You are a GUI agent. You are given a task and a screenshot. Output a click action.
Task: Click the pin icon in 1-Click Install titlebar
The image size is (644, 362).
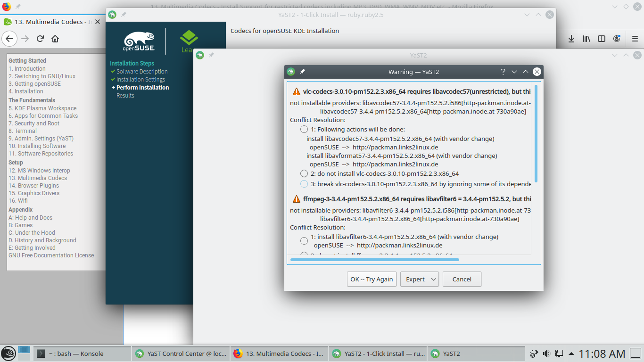tap(124, 15)
